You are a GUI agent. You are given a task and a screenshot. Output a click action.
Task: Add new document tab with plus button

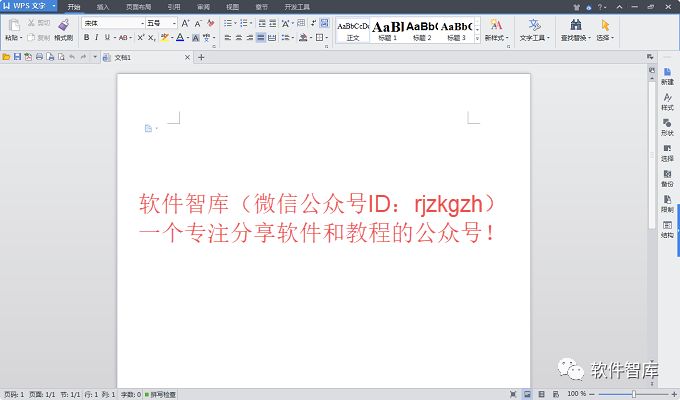click(x=201, y=57)
